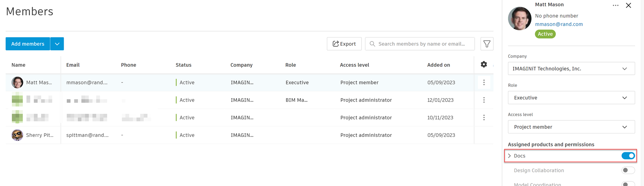
Task: Expand the Docs permissions chevron
Action: [509, 156]
